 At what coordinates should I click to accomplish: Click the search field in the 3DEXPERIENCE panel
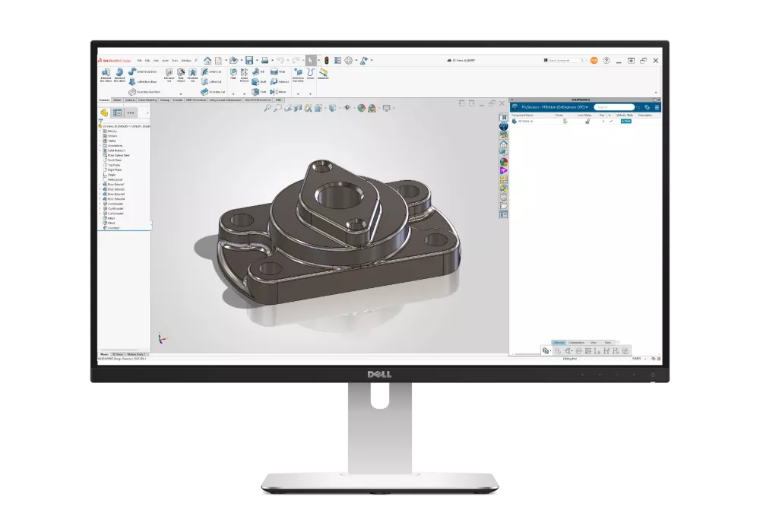(x=614, y=107)
